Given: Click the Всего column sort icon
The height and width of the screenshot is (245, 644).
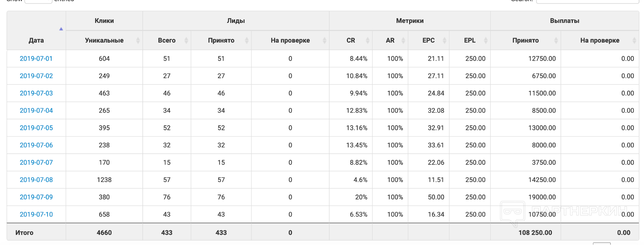Looking at the screenshot, I should point(186,41).
